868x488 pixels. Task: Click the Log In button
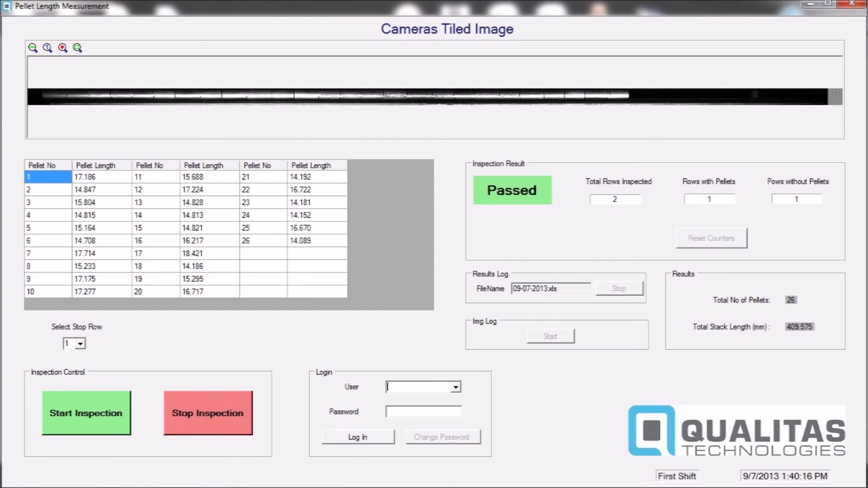(x=358, y=437)
